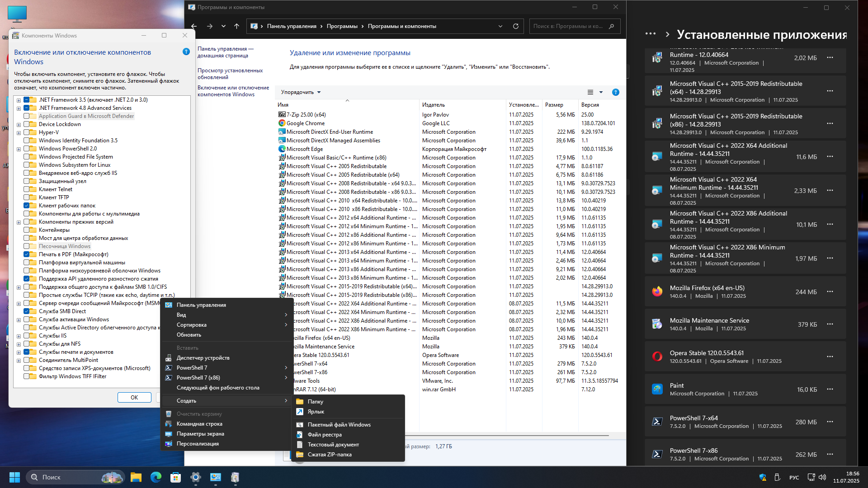Enable Контейнеры checkbox
Screen dimensions: 868x488
(26, 230)
